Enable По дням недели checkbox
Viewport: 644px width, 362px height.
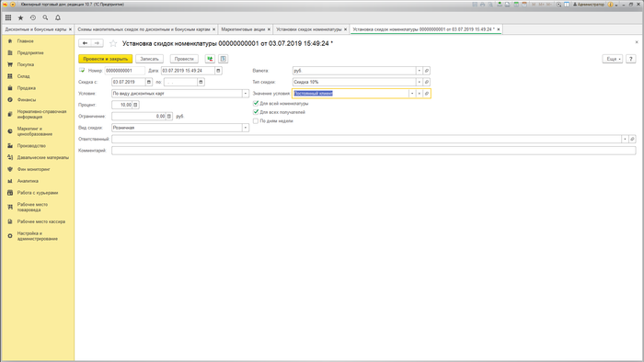(256, 121)
